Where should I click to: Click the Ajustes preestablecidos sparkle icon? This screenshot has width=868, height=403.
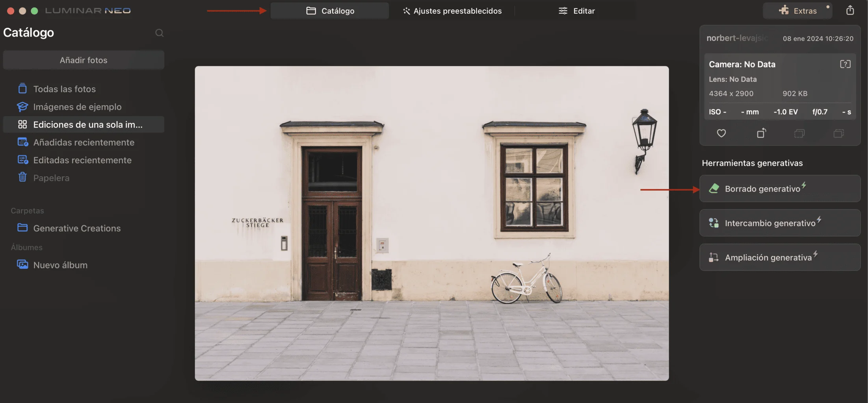click(x=406, y=11)
